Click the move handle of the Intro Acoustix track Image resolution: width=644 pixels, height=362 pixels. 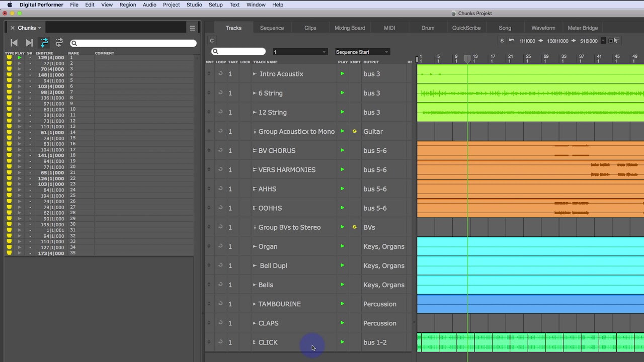pyautogui.click(x=209, y=74)
